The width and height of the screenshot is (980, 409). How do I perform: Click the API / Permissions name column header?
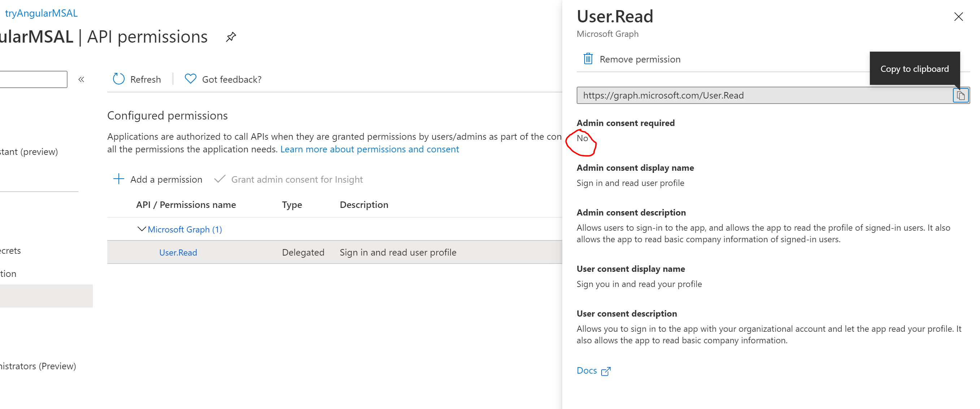[186, 204]
